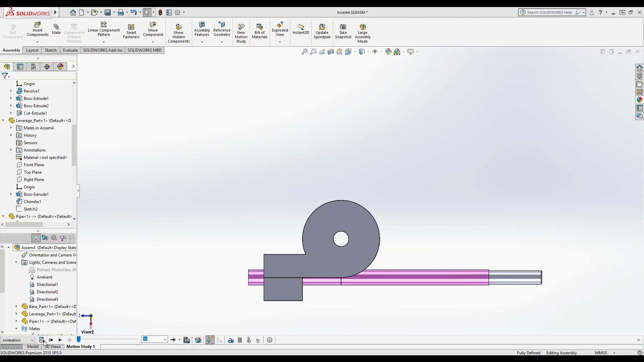Select the Move Component tool
This screenshot has width=644, height=362.
coord(153,30)
